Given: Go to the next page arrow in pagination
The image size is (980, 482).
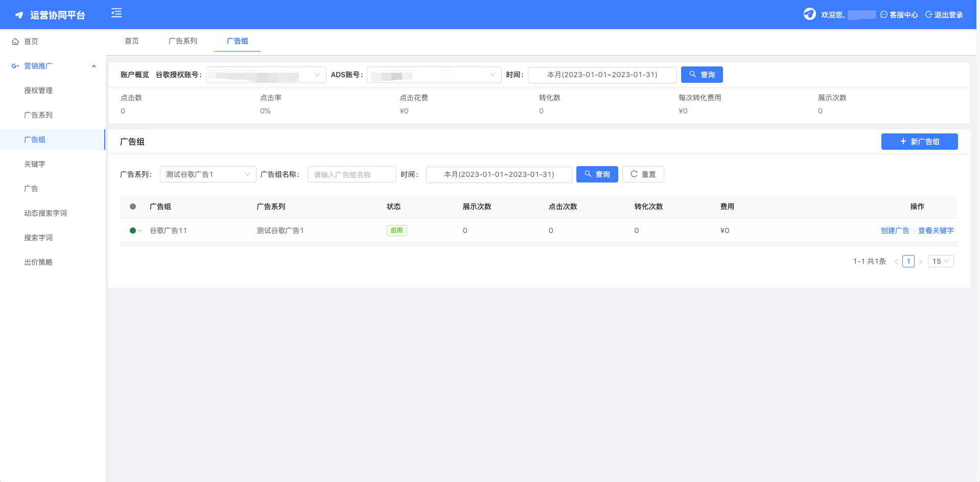Looking at the screenshot, I should 921,262.
